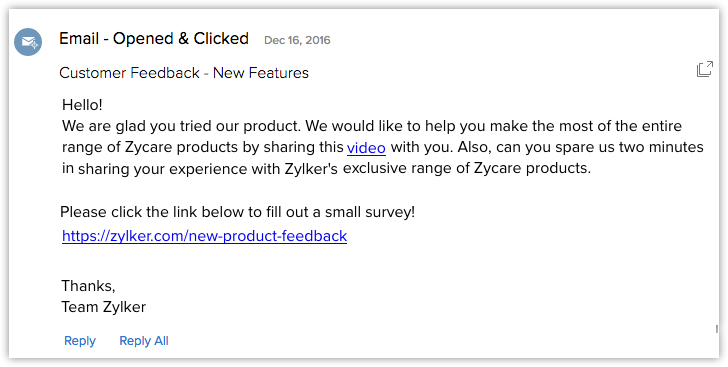Viewport: 728px width, 367px height.
Task: Click the phrase 'exclusive range of Zycare products'
Action: coord(467,168)
